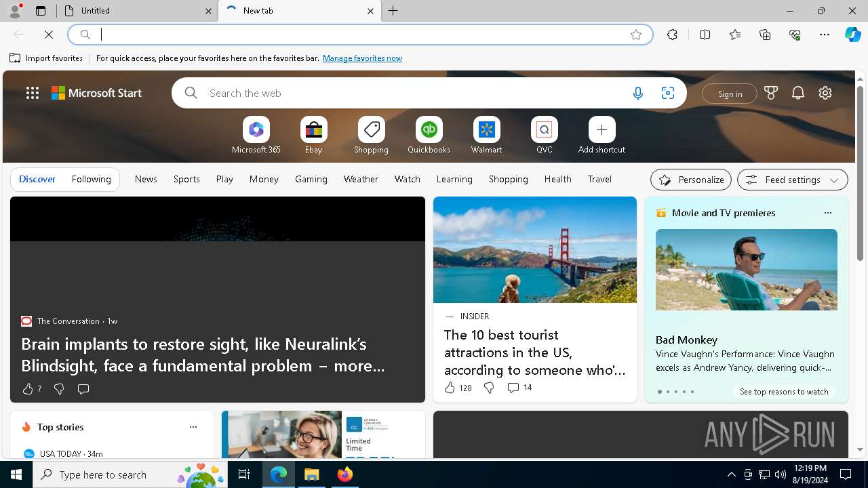This screenshot has width=868, height=488.
Task: Open comments on tourist attractions article
Action: (x=519, y=388)
